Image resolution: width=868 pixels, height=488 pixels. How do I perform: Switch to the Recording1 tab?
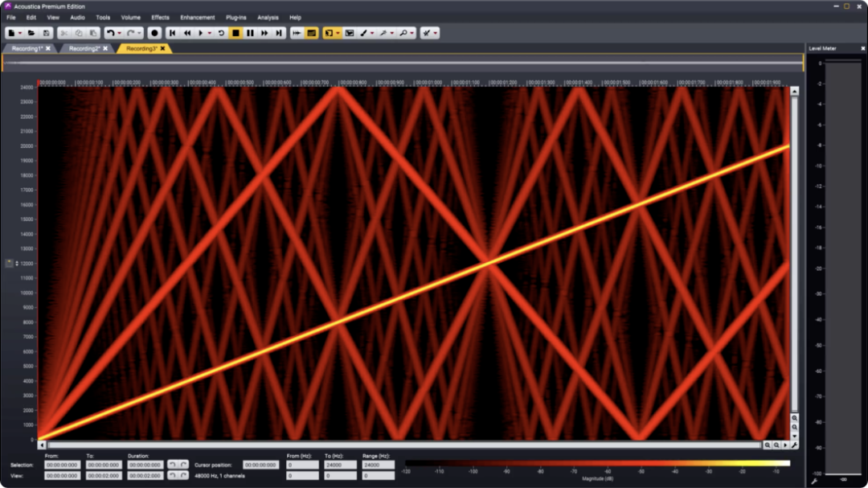click(27, 48)
